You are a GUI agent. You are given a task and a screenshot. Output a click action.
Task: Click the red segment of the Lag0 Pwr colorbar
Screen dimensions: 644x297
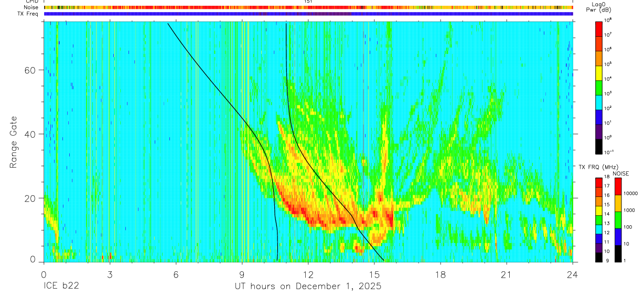[599, 28]
